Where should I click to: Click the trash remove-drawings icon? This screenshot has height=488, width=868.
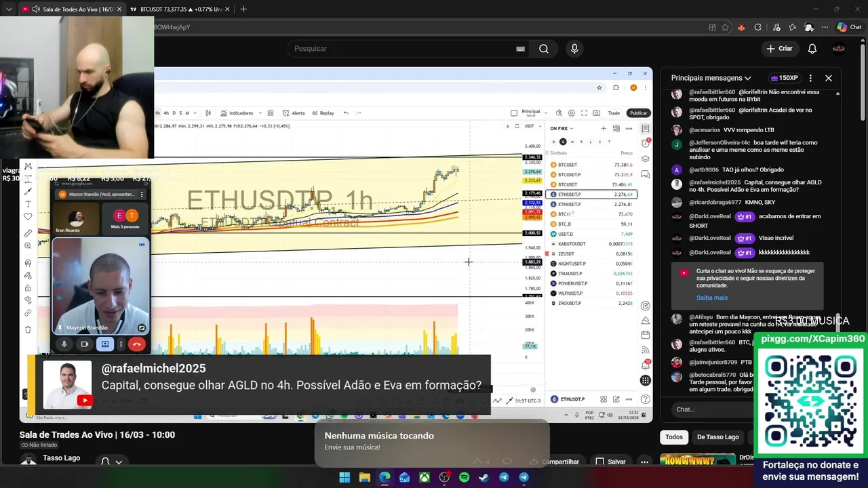coord(28,329)
